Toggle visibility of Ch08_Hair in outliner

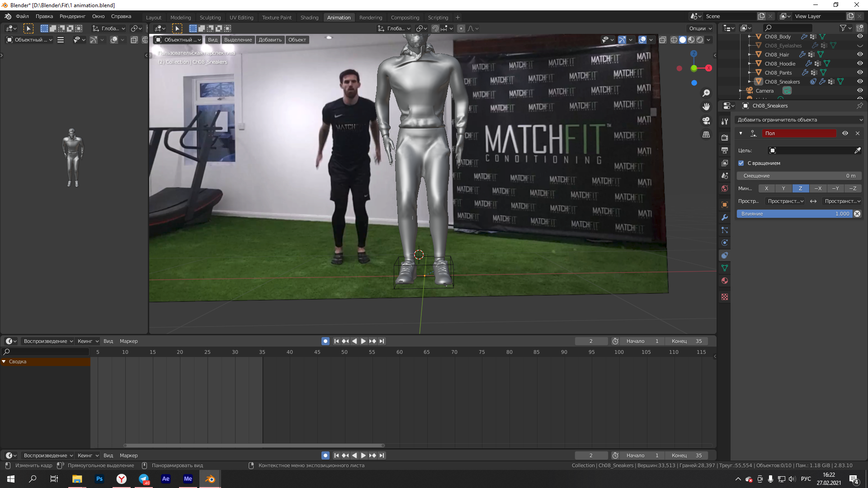[x=860, y=55]
